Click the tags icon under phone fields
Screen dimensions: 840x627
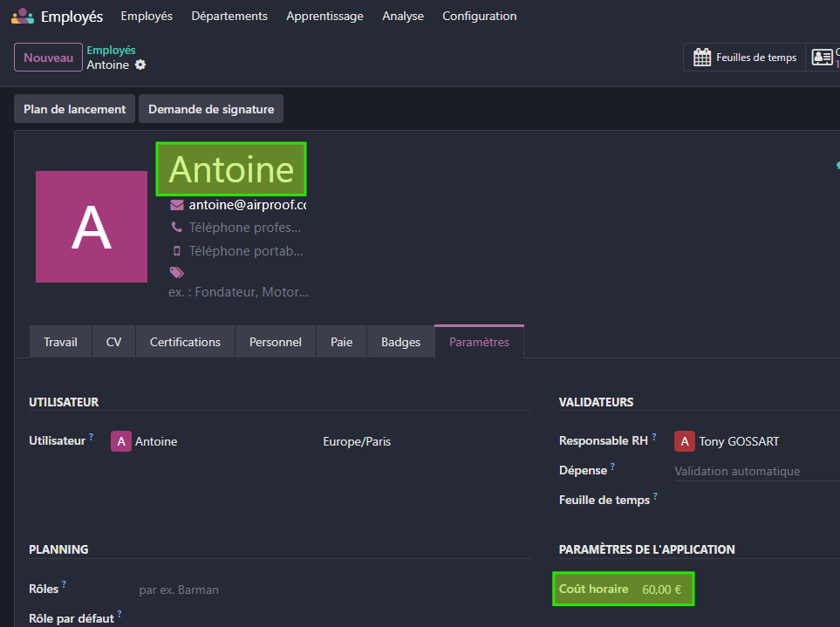[x=177, y=272]
